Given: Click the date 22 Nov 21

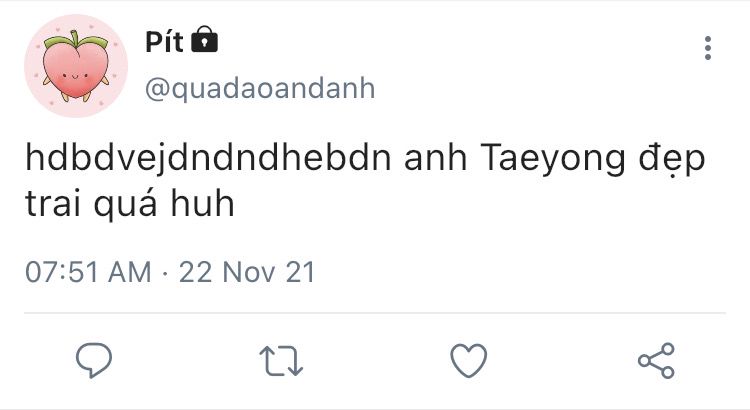Looking at the screenshot, I should 246,272.
